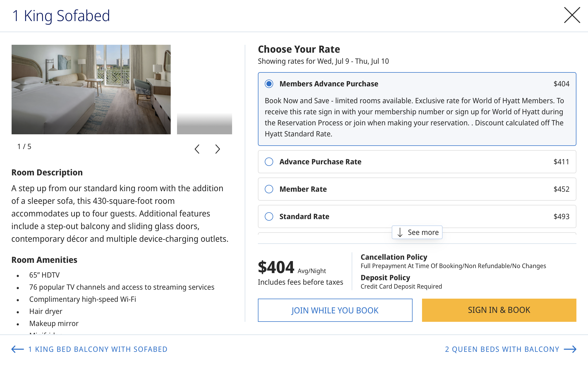This screenshot has height=365, width=588.
Task: Go to 1 King Bed Balcony With Sofabed
Action: point(98,349)
